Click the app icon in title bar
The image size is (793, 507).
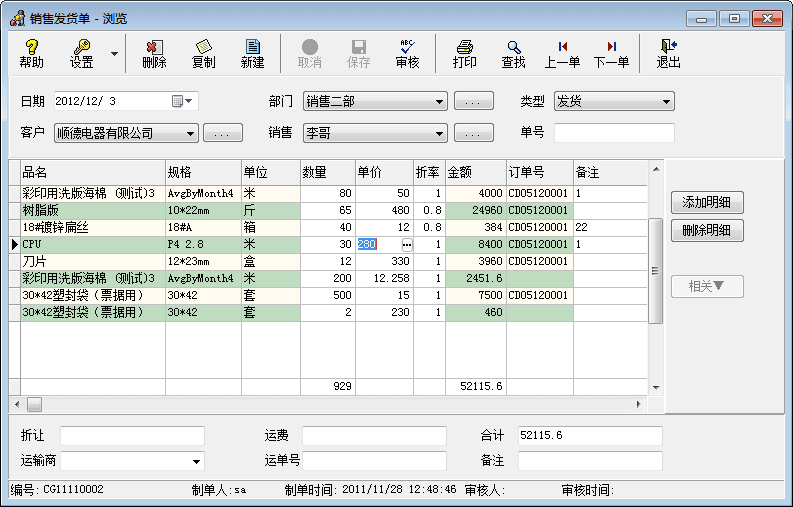point(17,18)
